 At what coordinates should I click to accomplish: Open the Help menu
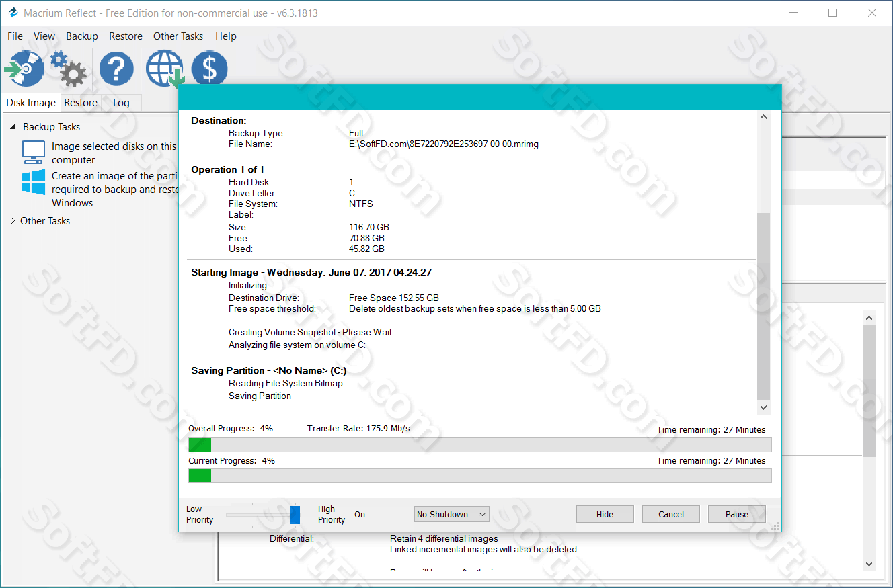226,36
